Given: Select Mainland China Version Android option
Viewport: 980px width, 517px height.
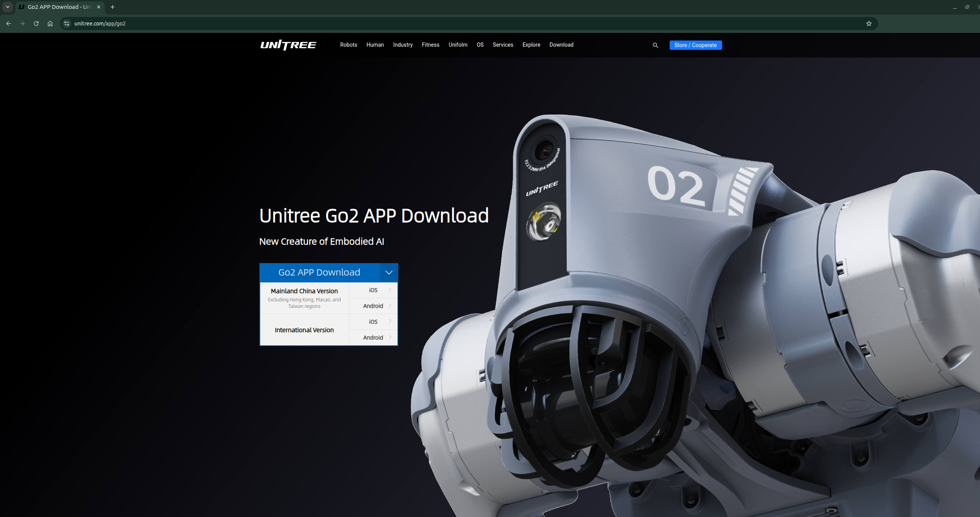Looking at the screenshot, I should pyautogui.click(x=373, y=306).
